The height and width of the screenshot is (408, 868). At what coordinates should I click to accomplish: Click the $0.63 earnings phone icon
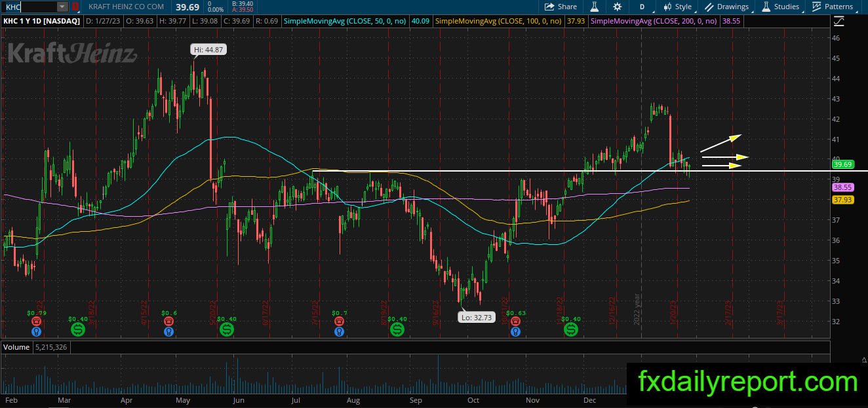pyautogui.click(x=515, y=321)
